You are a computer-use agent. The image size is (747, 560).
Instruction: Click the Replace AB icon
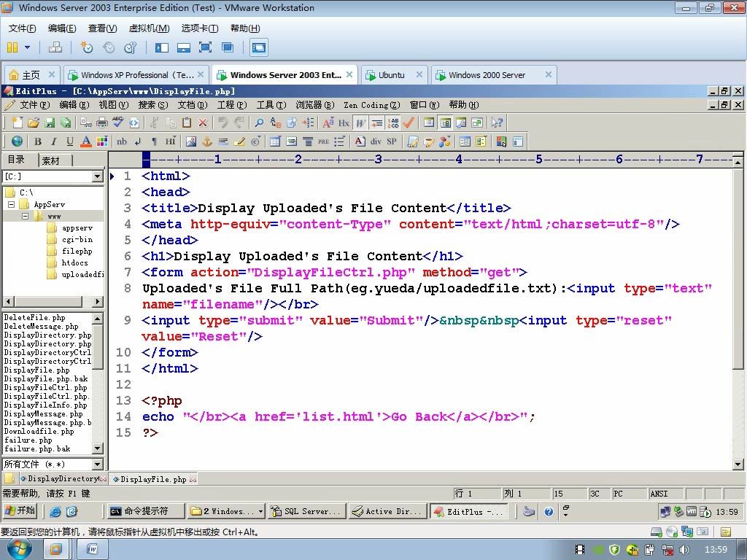click(275, 122)
